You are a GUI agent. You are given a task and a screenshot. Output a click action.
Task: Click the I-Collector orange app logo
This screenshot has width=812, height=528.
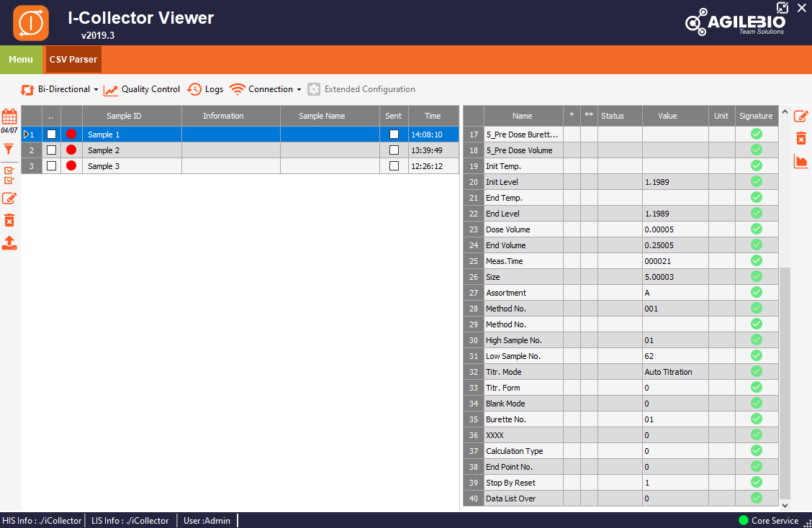[x=31, y=23]
